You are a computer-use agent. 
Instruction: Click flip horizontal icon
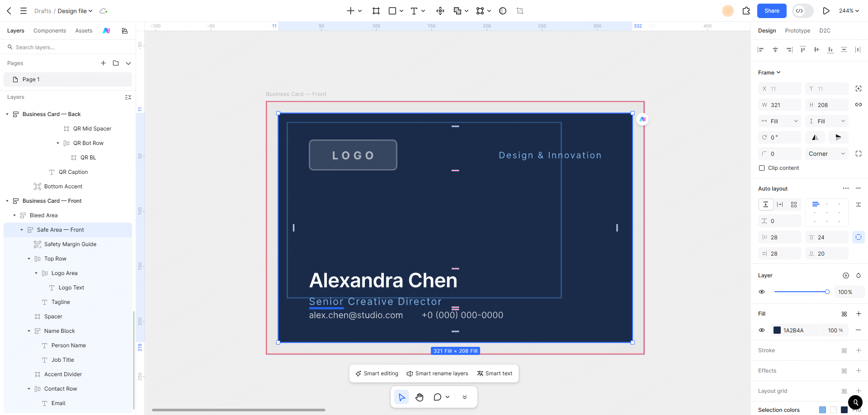[815, 137]
